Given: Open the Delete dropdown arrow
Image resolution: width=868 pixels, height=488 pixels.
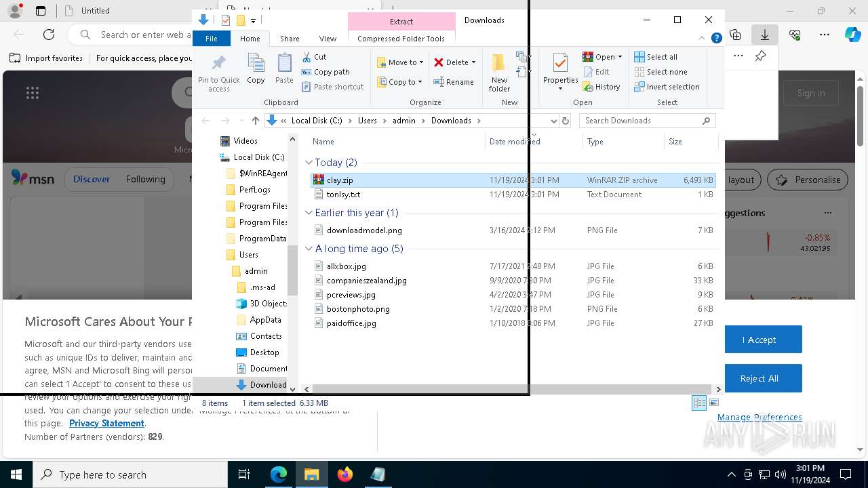Looking at the screenshot, I should tap(473, 62).
